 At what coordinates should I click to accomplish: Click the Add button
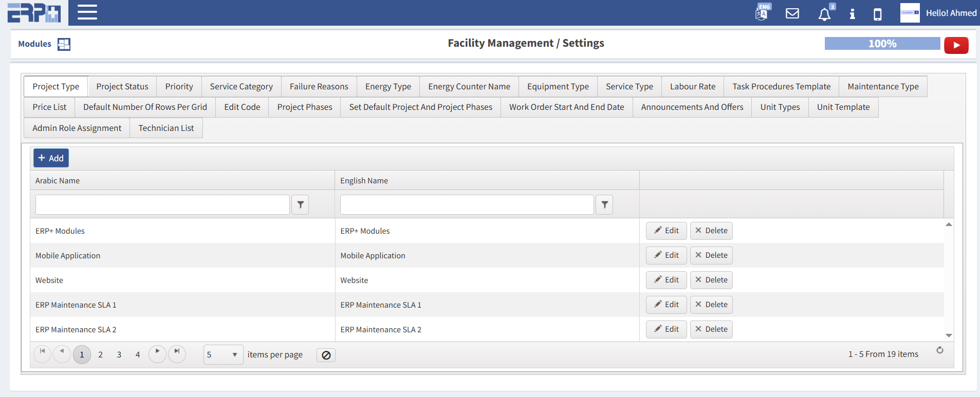coord(51,158)
